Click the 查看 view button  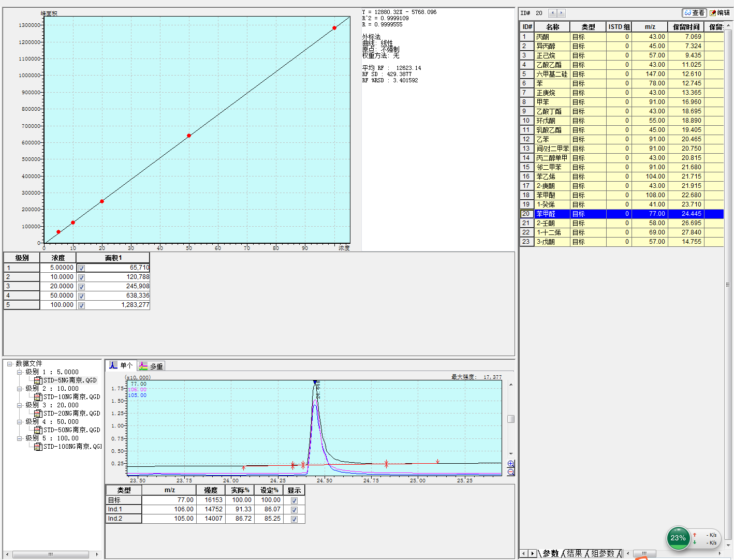pos(694,13)
